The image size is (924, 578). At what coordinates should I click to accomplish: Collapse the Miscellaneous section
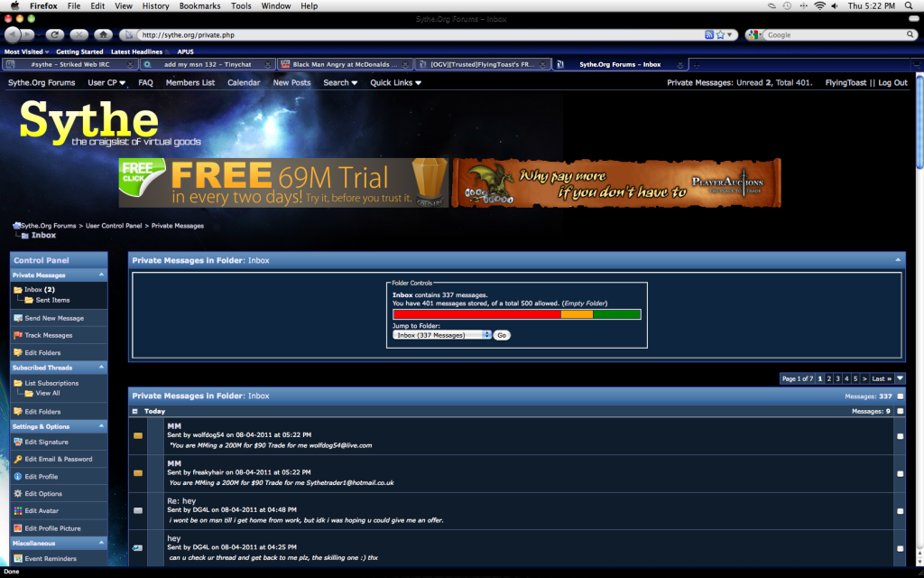coord(101,543)
